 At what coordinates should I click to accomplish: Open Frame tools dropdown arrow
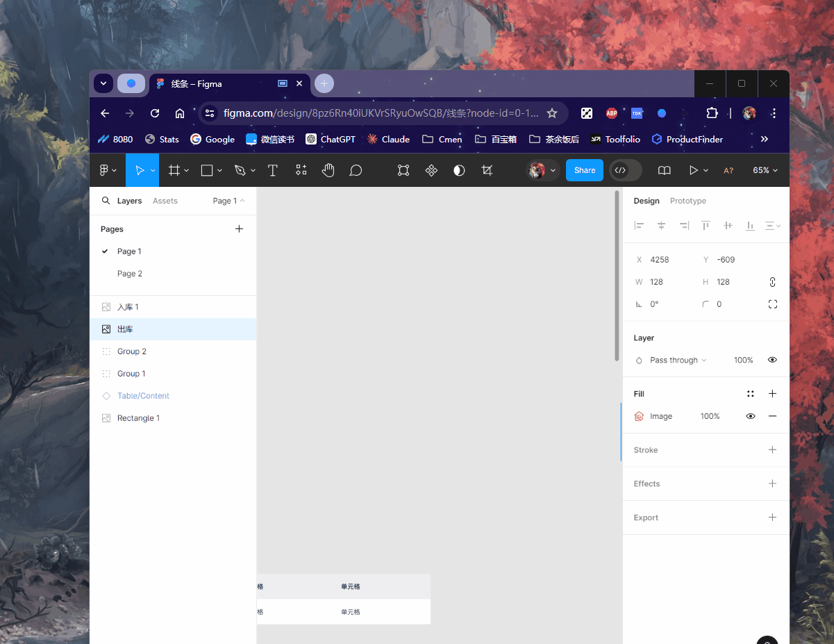(186, 170)
